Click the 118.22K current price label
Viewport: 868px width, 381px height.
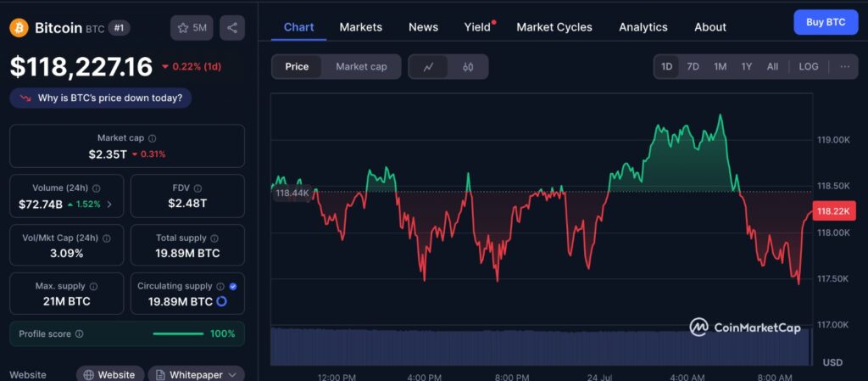pos(835,211)
